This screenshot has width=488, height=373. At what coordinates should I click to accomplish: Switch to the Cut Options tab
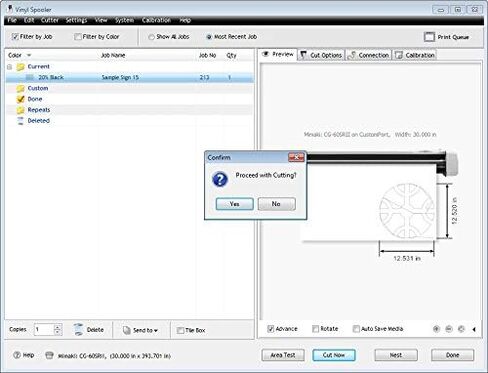[321, 55]
